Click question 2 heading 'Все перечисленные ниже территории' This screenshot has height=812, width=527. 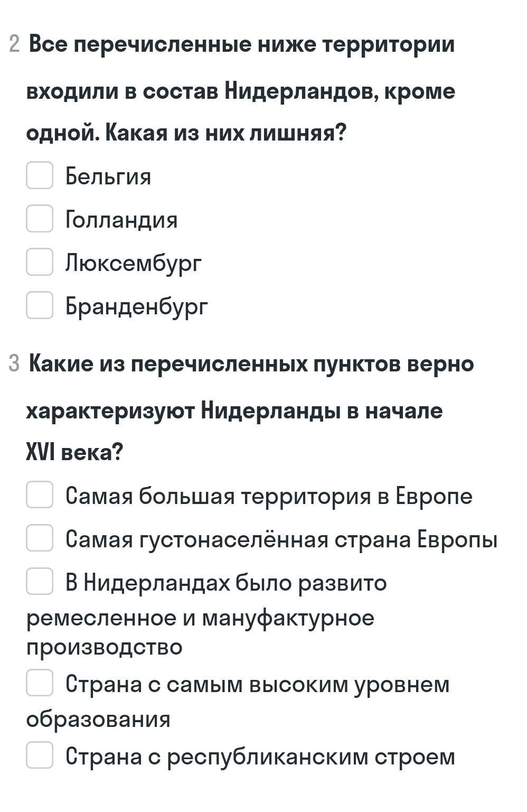click(x=241, y=44)
